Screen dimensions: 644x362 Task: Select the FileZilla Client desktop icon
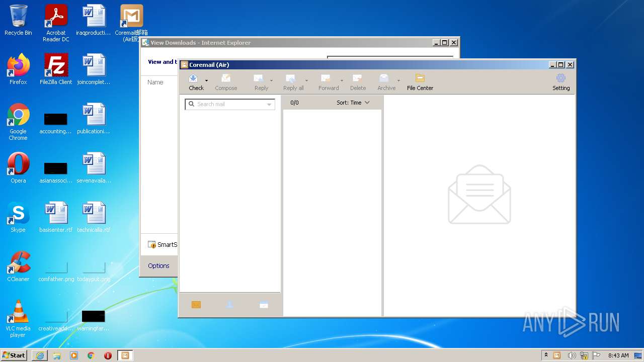point(56,70)
